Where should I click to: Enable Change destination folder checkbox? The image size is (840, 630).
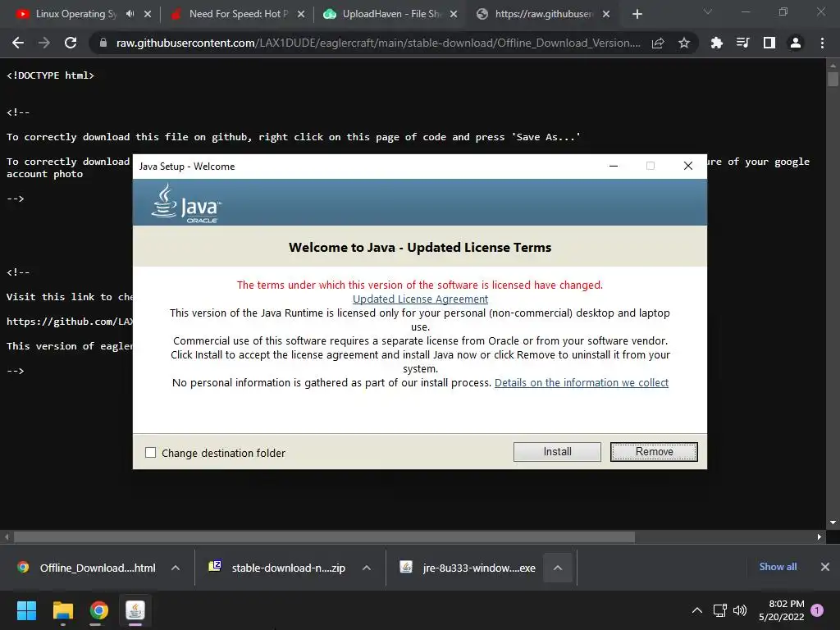tap(151, 453)
